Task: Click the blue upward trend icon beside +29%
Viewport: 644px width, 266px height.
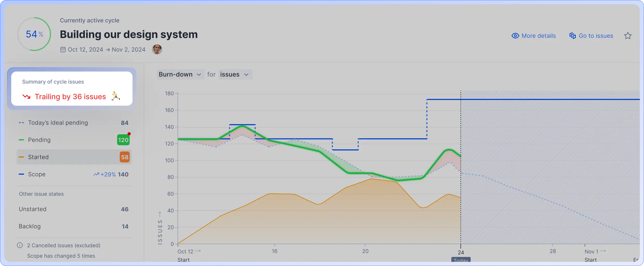Action: pos(96,174)
